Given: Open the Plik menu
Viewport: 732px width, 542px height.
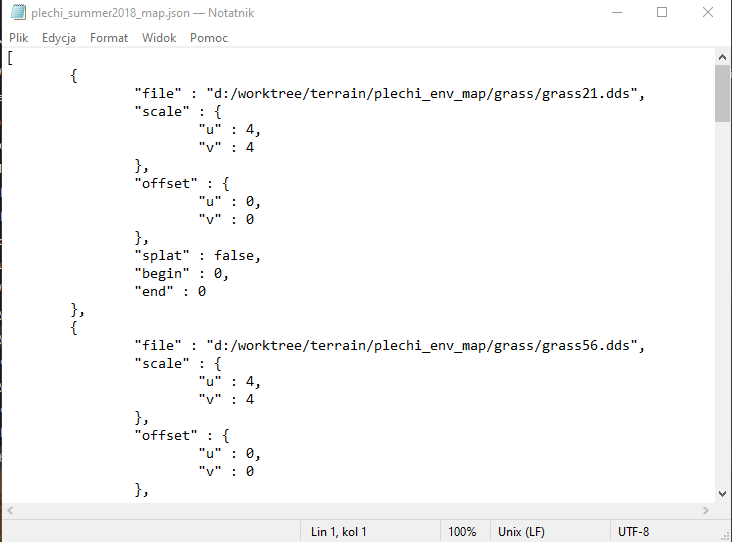Looking at the screenshot, I should point(18,38).
